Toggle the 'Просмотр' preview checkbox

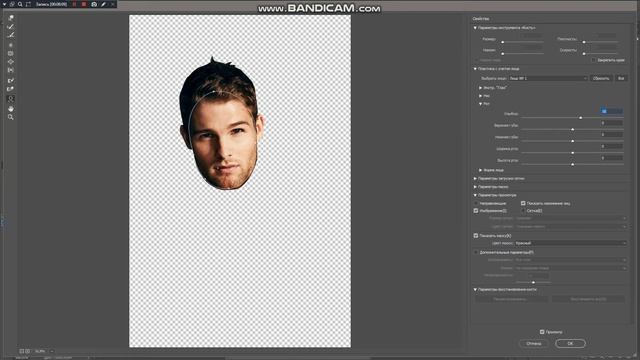click(542, 332)
